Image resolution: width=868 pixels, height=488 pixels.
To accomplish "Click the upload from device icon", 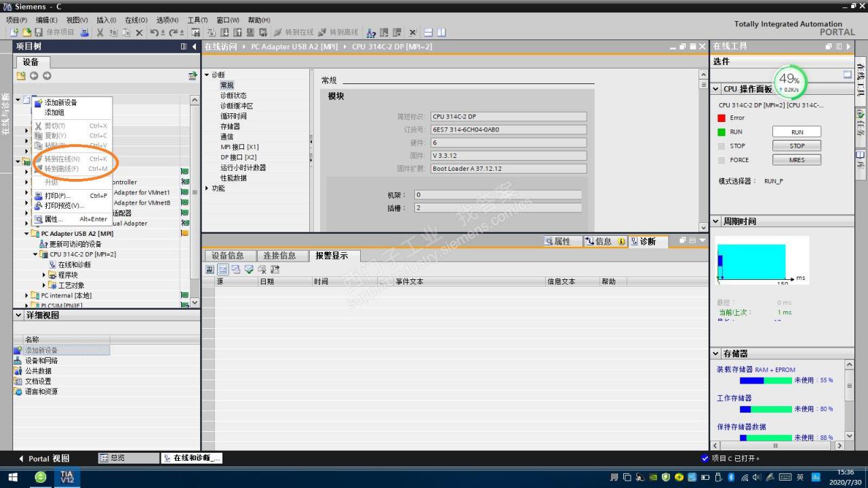I will click(238, 33).
